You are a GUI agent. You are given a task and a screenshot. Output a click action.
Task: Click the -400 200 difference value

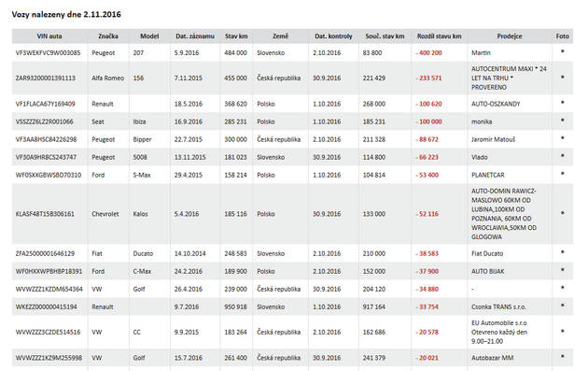pyautogui.click(x=428, y=53)
